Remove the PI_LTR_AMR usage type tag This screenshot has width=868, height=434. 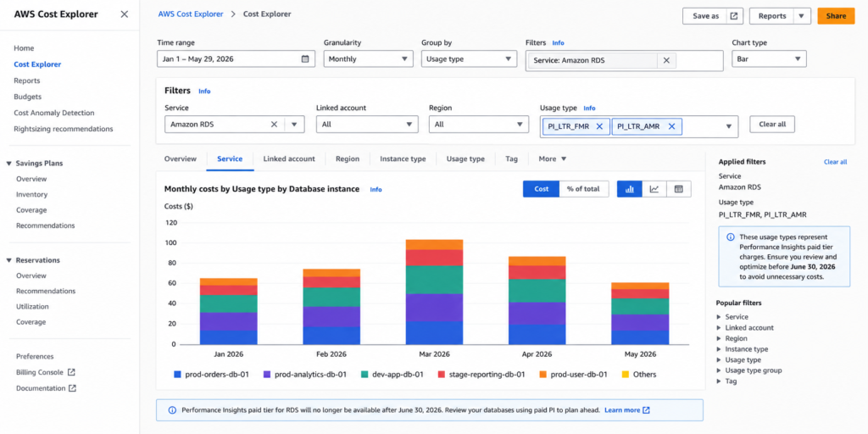click(671, 126)
